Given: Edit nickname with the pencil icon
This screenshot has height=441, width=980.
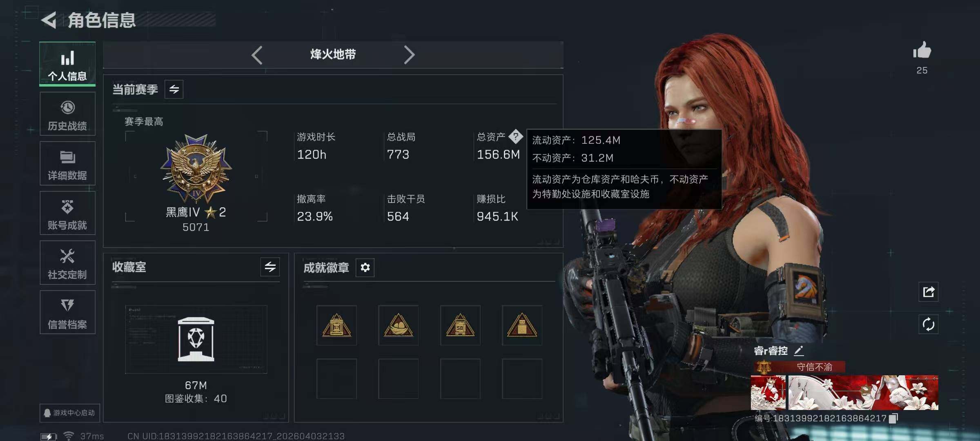Looking at the screenshot, I should [x=799, y=350].
